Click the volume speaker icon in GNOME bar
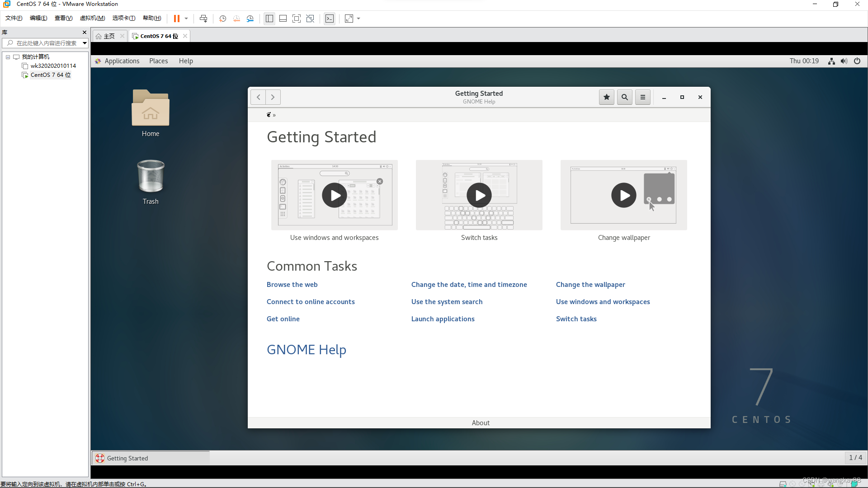 tap(844, 61)
